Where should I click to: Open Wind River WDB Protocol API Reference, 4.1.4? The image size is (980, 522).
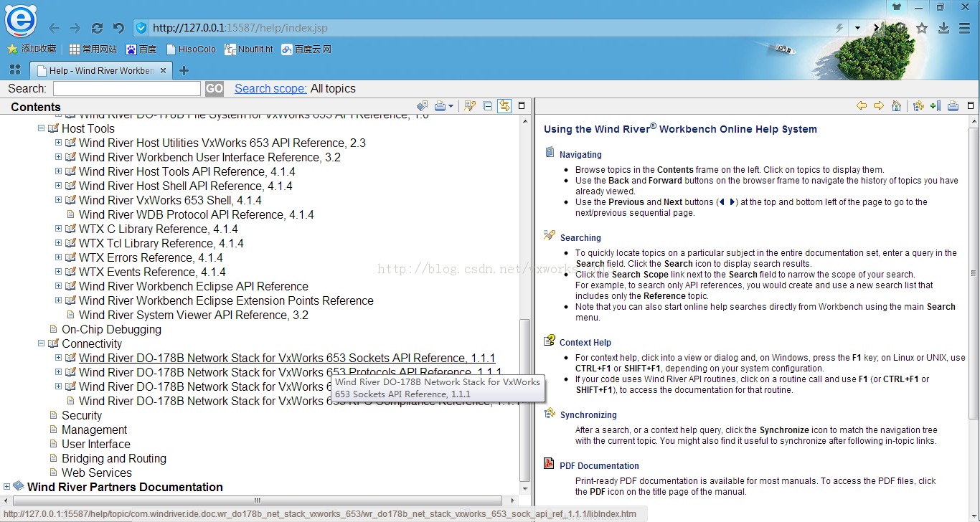coord(197,214)
